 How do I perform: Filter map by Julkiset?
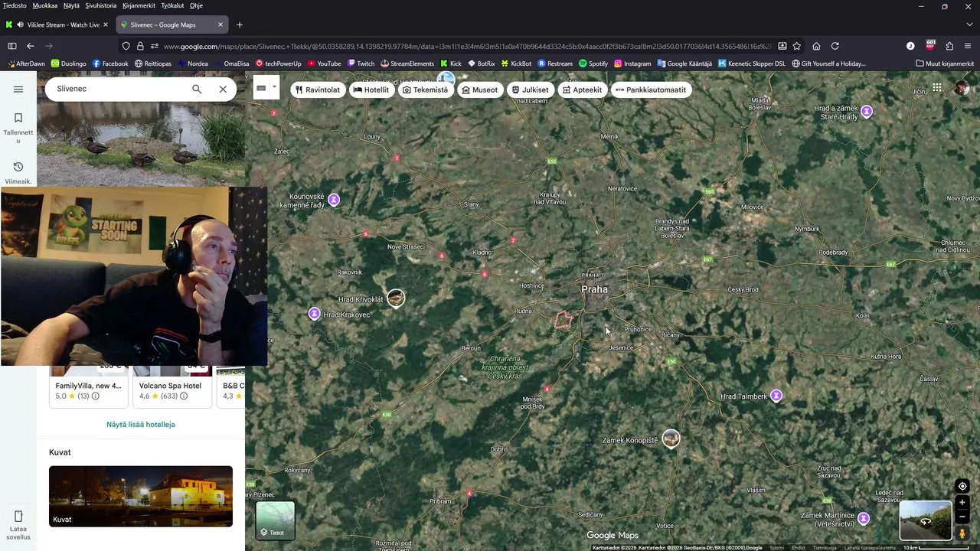531,90
